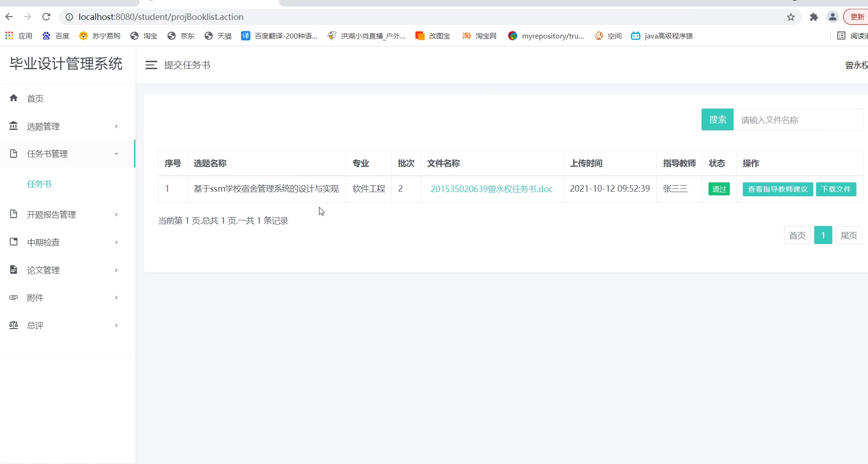
Task: Click the 附件 paperclip icon
Action: [13, 297]
